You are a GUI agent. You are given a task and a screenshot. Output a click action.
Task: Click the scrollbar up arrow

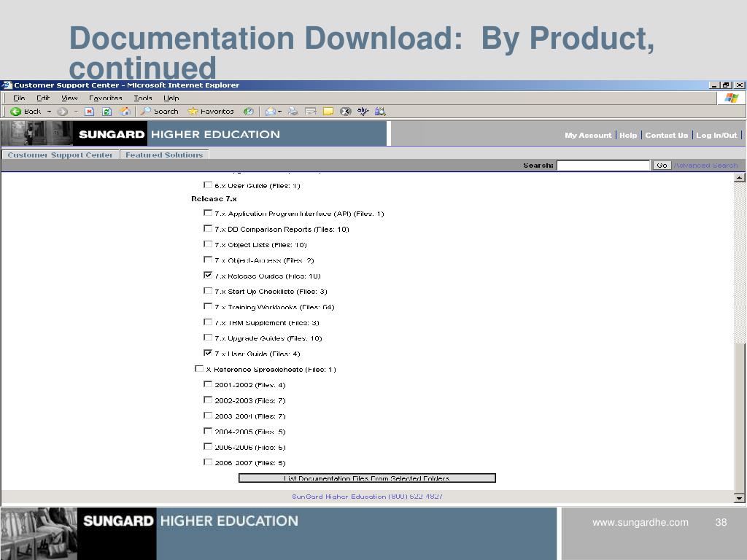740,177
